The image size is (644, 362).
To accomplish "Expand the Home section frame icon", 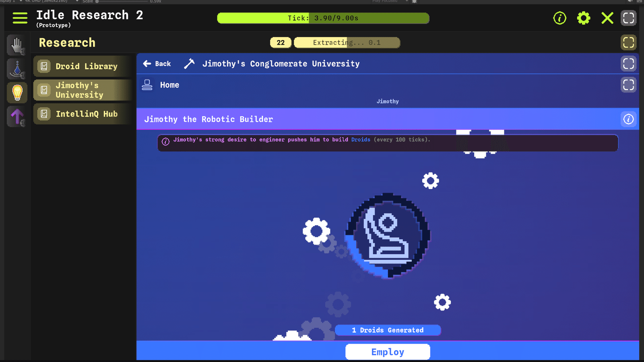I will pyautogui.click(x=629, y=85).
